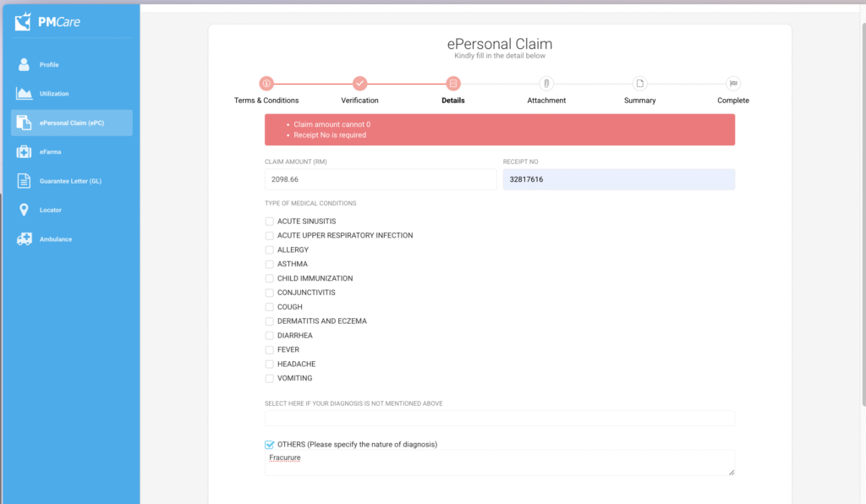This screenshot has width=866, height=504.
Task: Click the Summary step page icon
Action: click(640, 83)
